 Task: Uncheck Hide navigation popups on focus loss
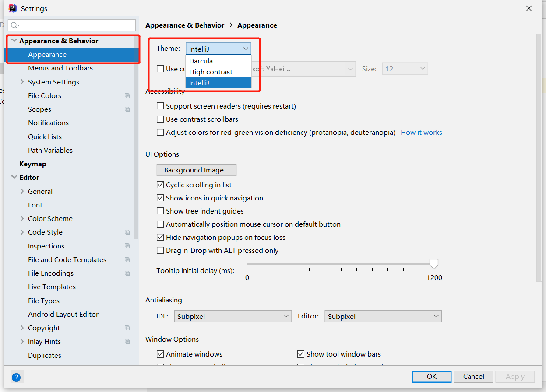click(160, 237)
